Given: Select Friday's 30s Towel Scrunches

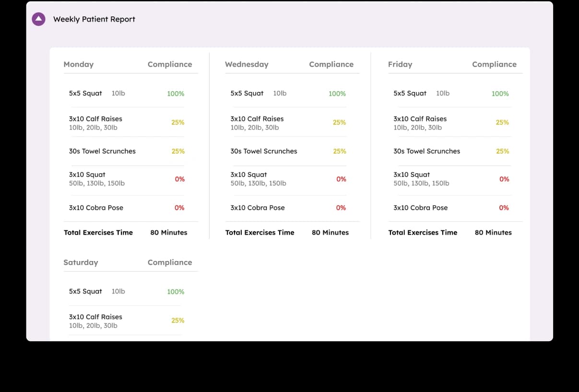Looking at the screenshot, I should click(x=427, y=151).
